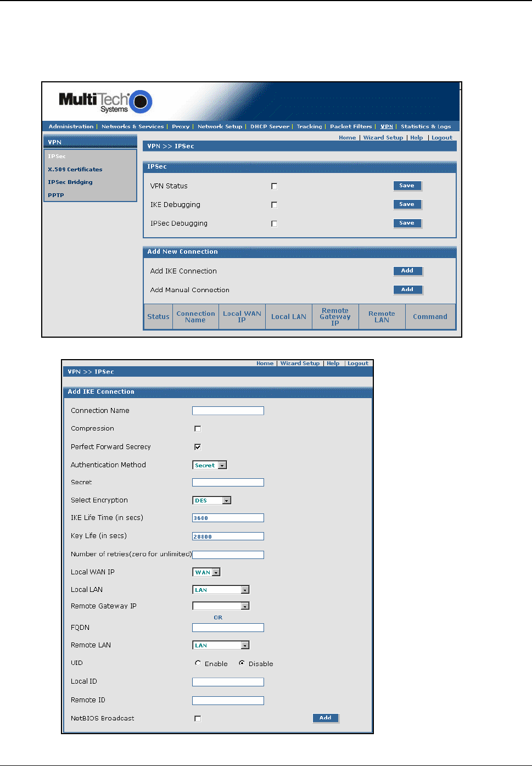Select the UID Enable radio button
This screenshot has height=766, width=532.
pos(198,663)
